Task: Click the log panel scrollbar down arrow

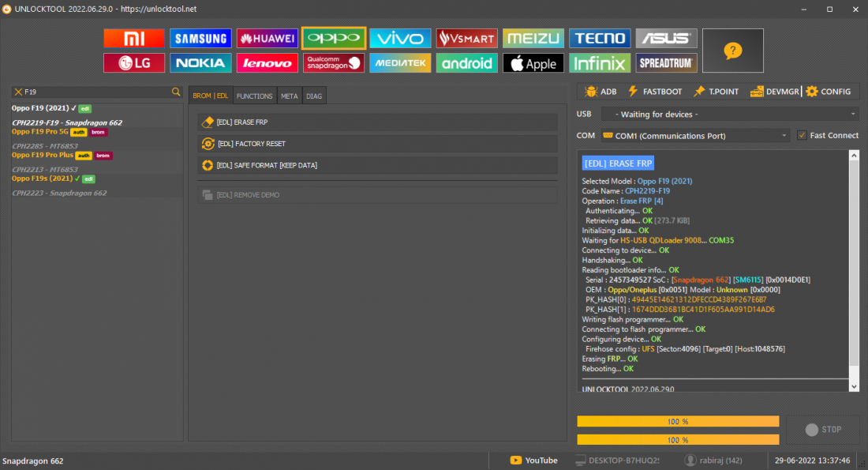Action: (x=854, y=387)
